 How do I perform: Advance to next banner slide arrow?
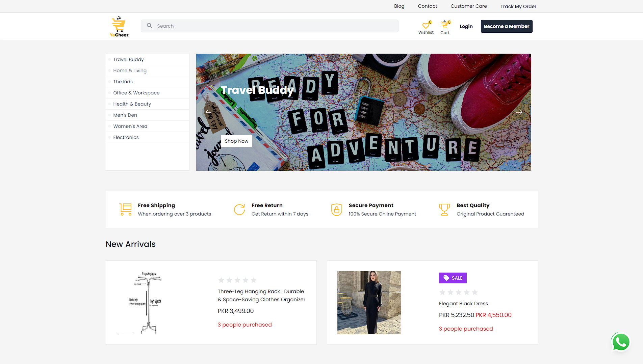[519, 112]
